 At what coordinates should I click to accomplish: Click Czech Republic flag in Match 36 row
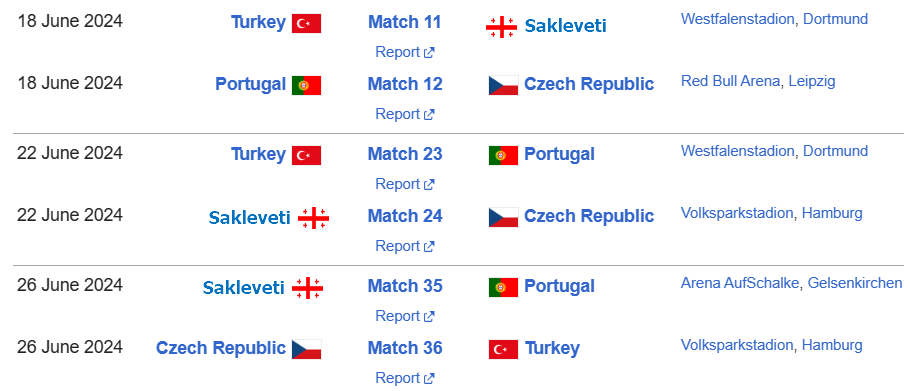306,349
